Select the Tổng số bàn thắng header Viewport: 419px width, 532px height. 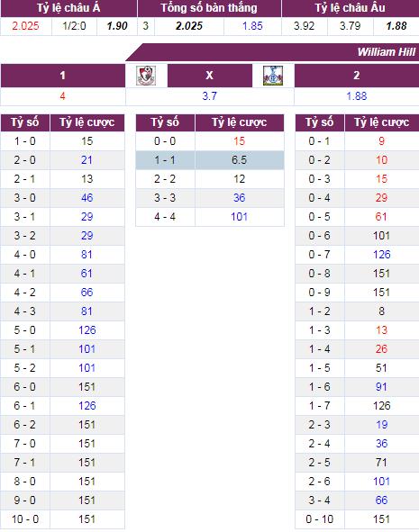pyautogui.click(x=209, y=8)
